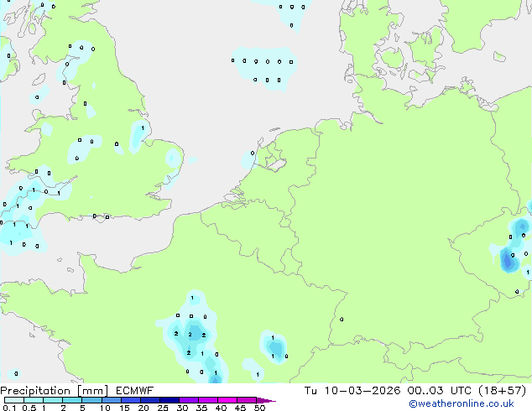Click the above-50 arrow tip of legend
This screenshot has width=532, height=411.
pos(266,400)
